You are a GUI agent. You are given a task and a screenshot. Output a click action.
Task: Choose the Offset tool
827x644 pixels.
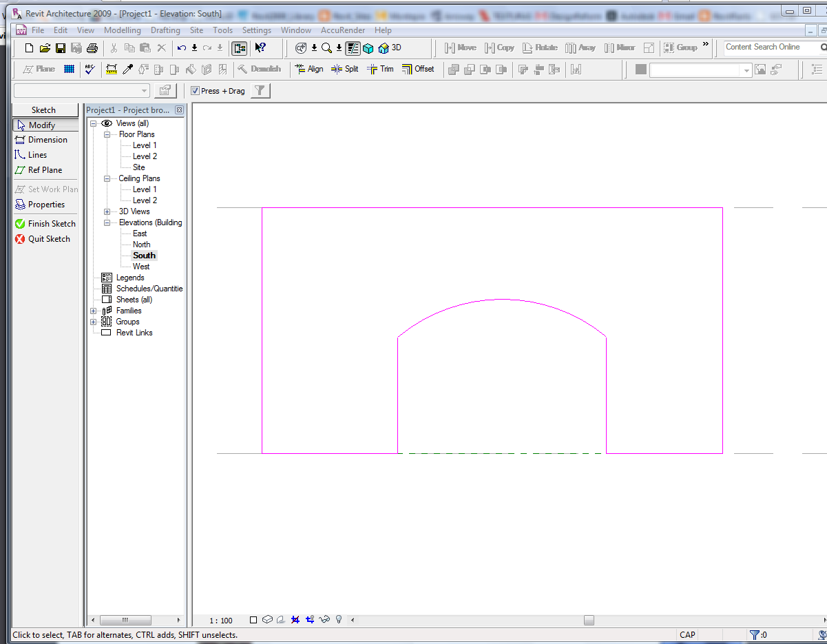coord(419,69)
